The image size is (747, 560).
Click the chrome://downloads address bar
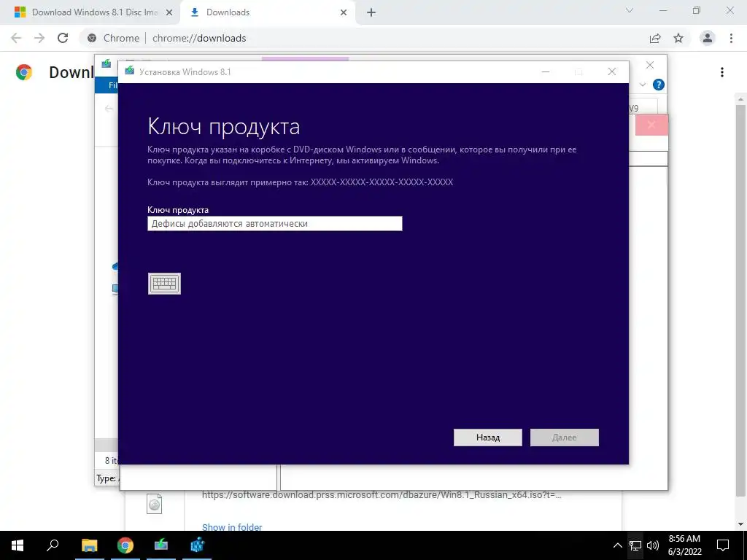tap(362, 38)
